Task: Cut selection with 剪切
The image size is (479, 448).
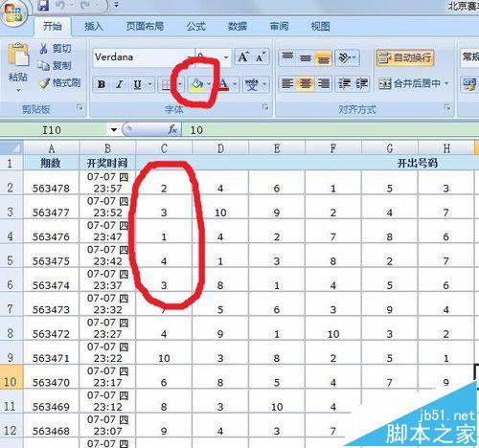Action: coord(56,49)
